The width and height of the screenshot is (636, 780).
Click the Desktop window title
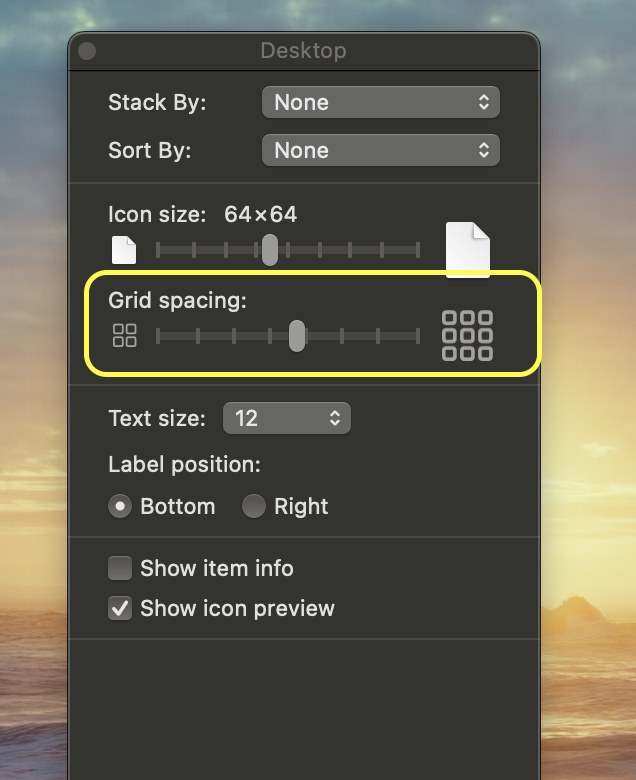pos(303,50)
